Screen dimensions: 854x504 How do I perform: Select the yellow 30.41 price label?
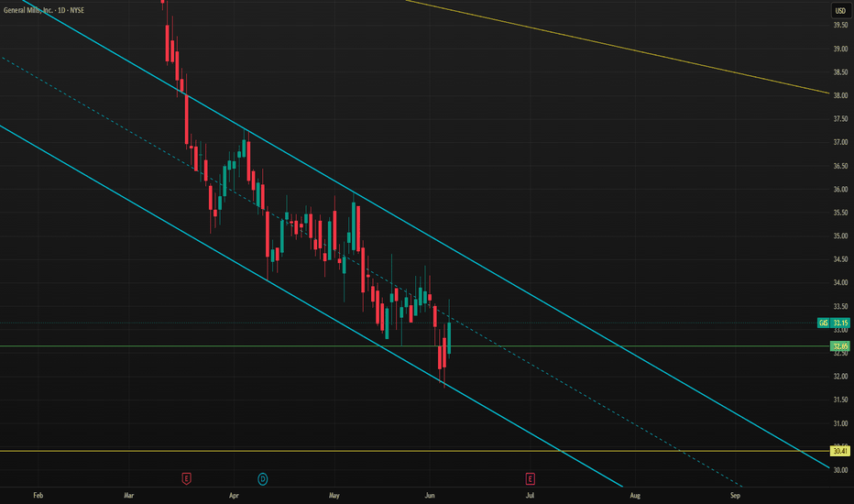840,451
